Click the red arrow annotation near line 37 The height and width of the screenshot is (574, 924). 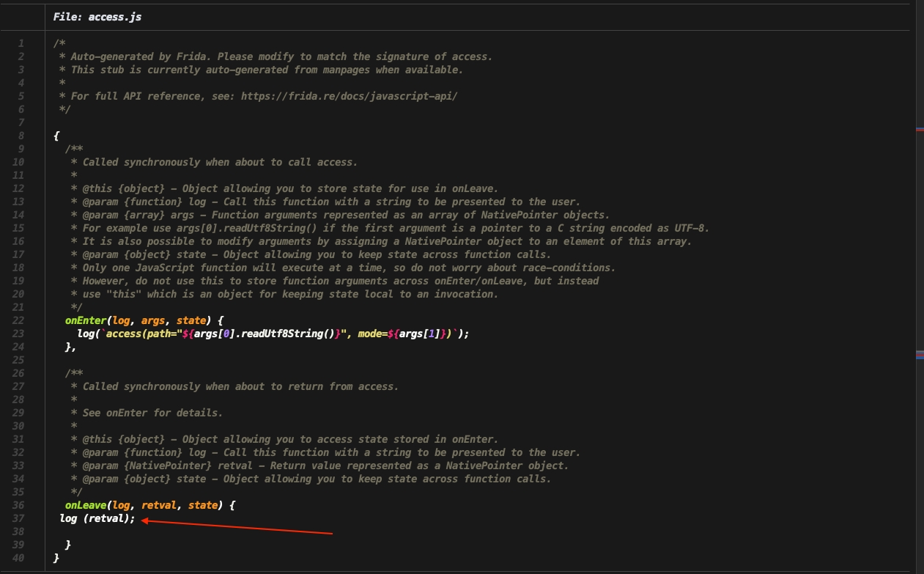coord(237,526)
